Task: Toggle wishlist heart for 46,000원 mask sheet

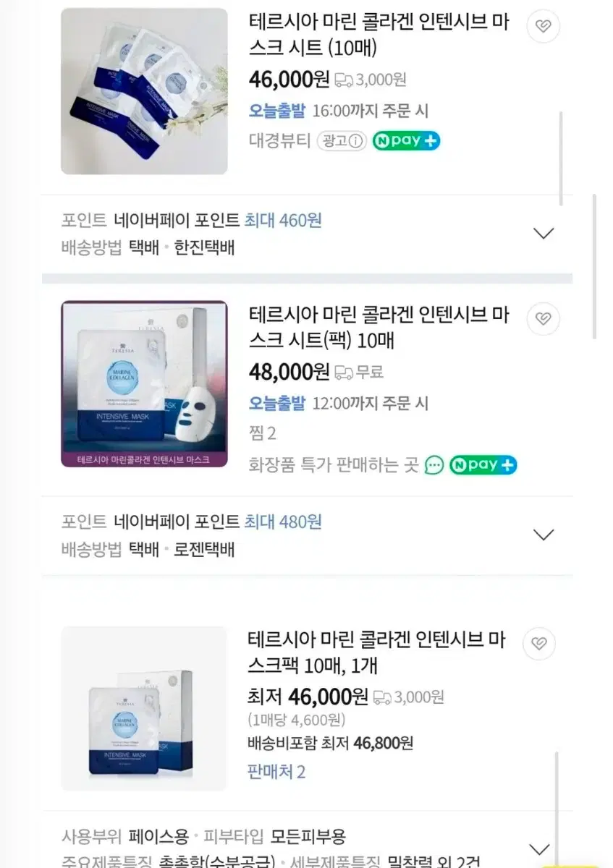Action: 543,27
